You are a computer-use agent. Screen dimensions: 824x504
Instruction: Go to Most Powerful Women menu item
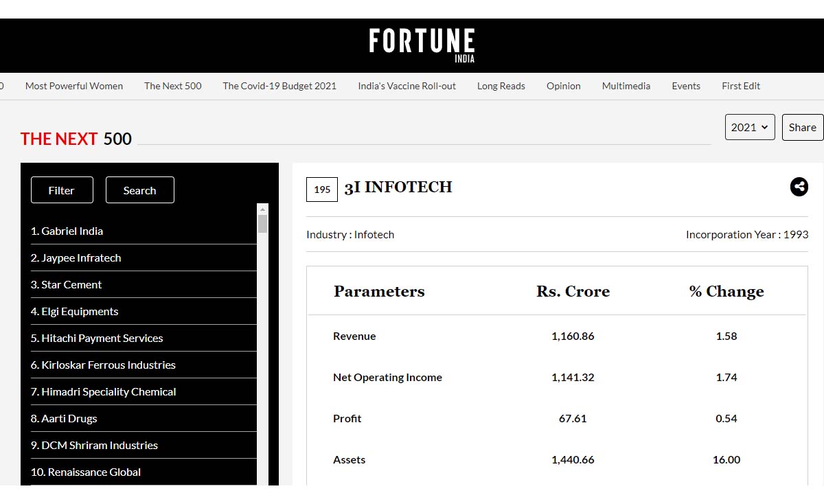pos(74,86)
